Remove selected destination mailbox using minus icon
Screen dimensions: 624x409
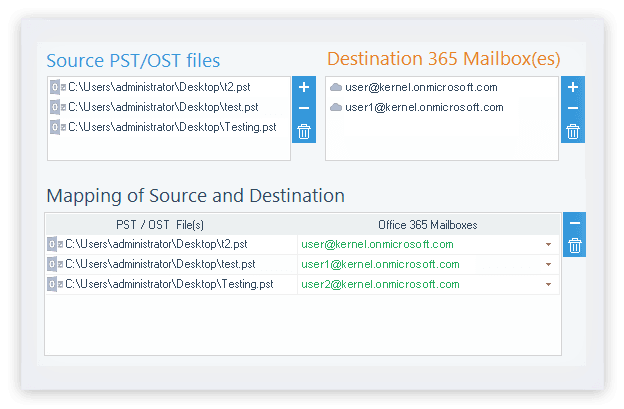tap(573, 108)
